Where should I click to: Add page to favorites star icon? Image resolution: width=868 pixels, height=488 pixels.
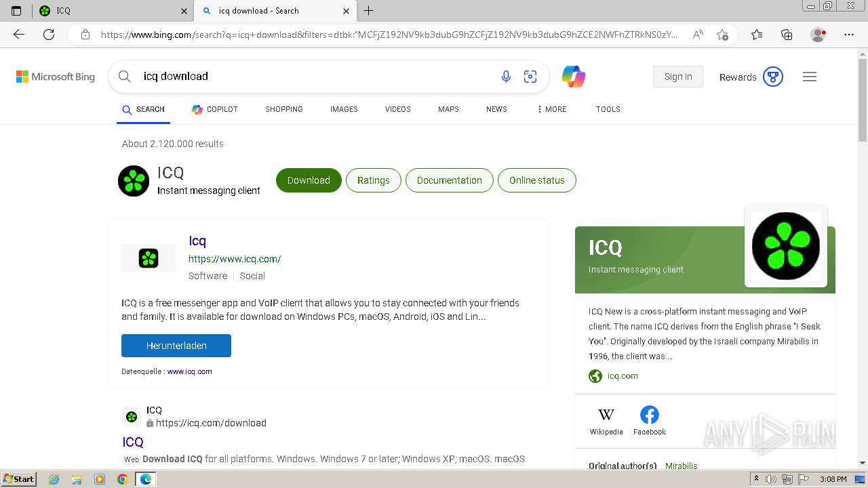[722, 35]
